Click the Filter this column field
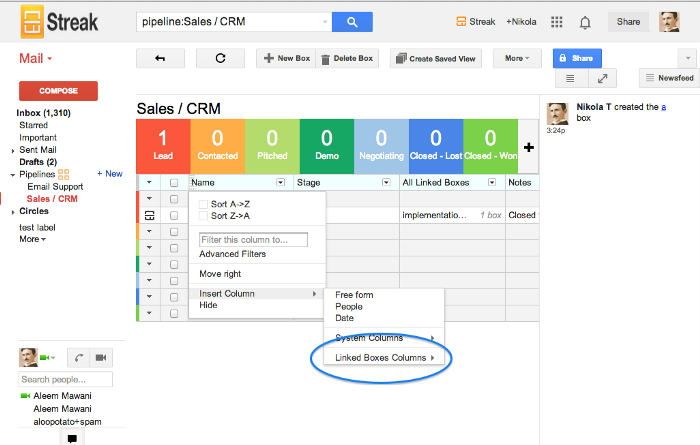The image size is (700, 445). coord(253,240)
